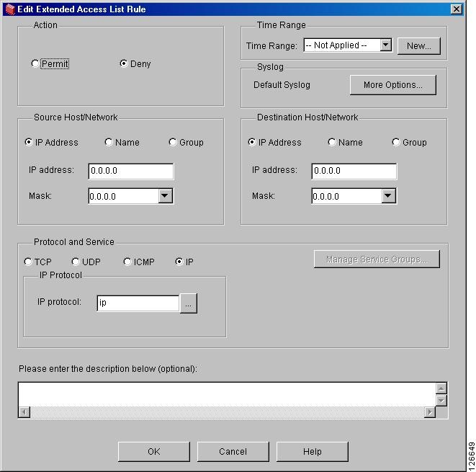
Task: Focus the Source IP address field
Action: 131,171
